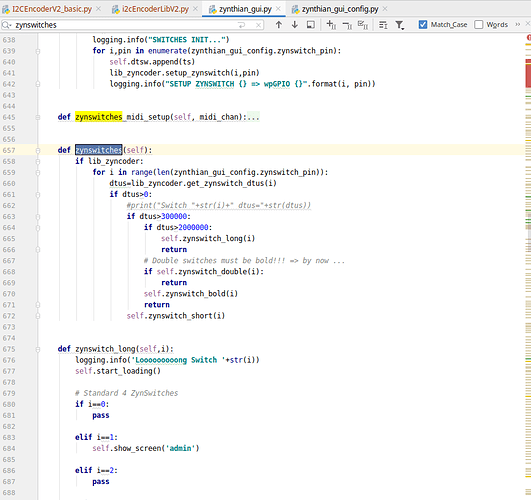Image resolution: width=531 pixels, height=500 pixels.
Task: Collapse the if dtus>2000000 block
Action: (38, 228)
